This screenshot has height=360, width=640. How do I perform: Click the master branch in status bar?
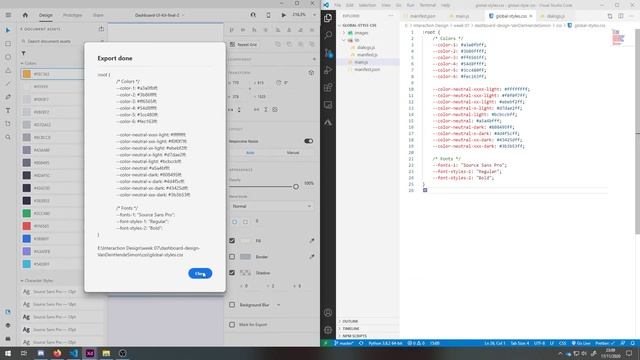(344, 343)
